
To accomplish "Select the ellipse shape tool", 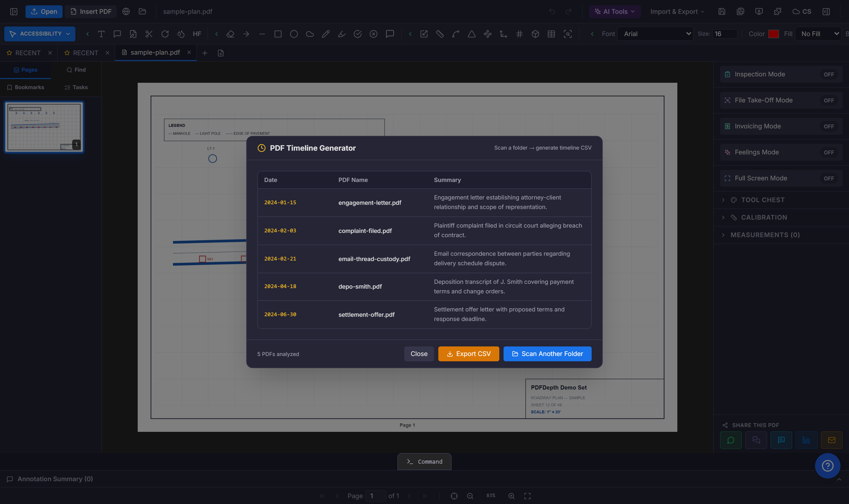I will tap(294, 34).
